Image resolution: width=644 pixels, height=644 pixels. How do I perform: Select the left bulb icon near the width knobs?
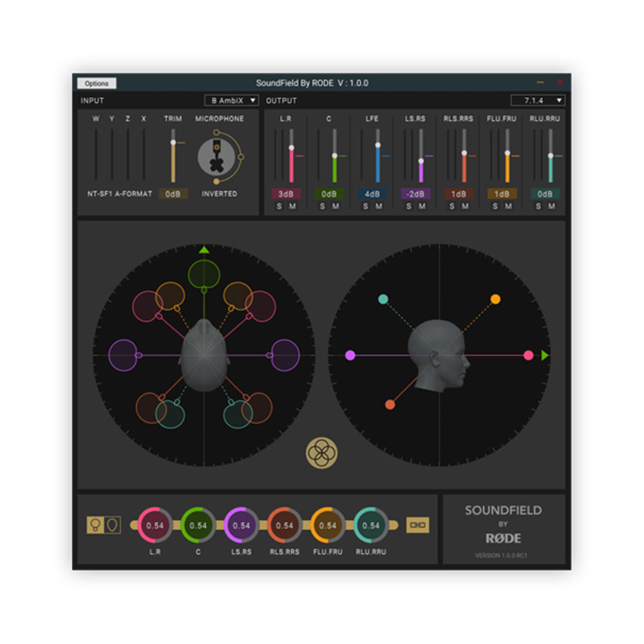95,525
